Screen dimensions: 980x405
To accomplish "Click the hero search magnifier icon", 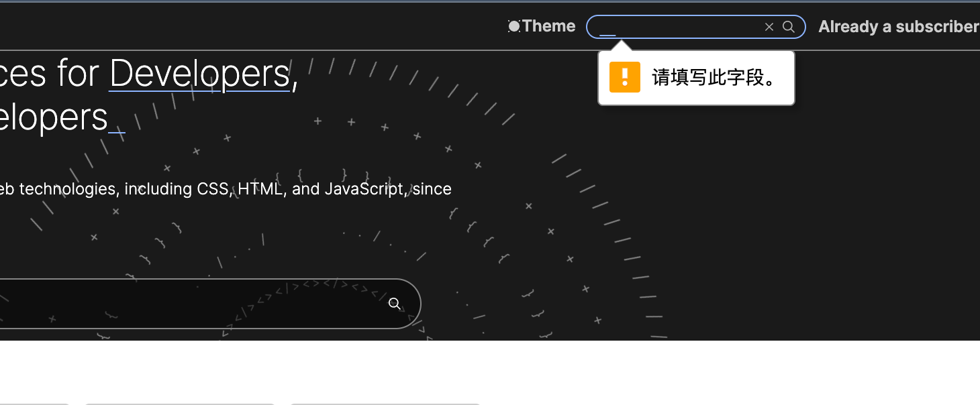I will pos(395,304).
